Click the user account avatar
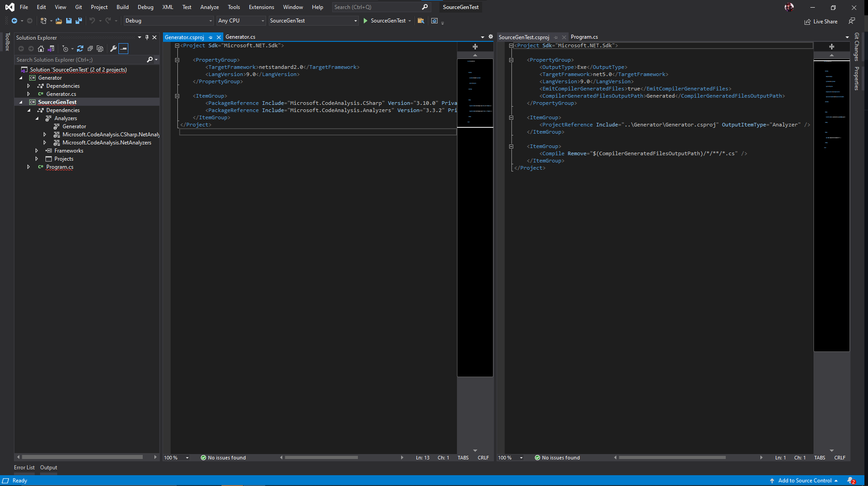Image resolution: width=868 pixels, height=486 pixels. pos(789,7)
